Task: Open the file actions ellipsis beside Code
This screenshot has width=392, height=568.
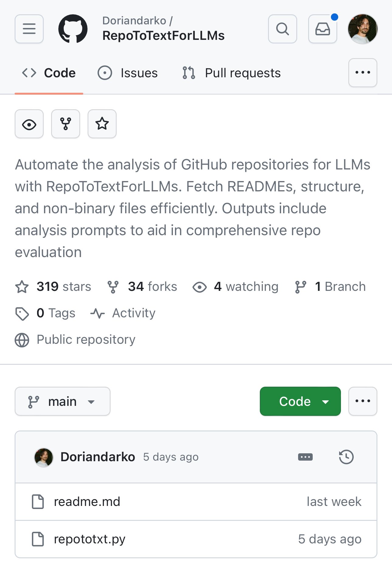Action: pos(363,401)
